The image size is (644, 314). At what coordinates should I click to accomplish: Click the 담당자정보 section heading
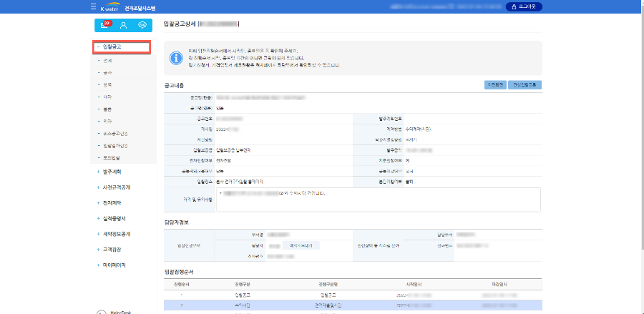click(176, 222)
